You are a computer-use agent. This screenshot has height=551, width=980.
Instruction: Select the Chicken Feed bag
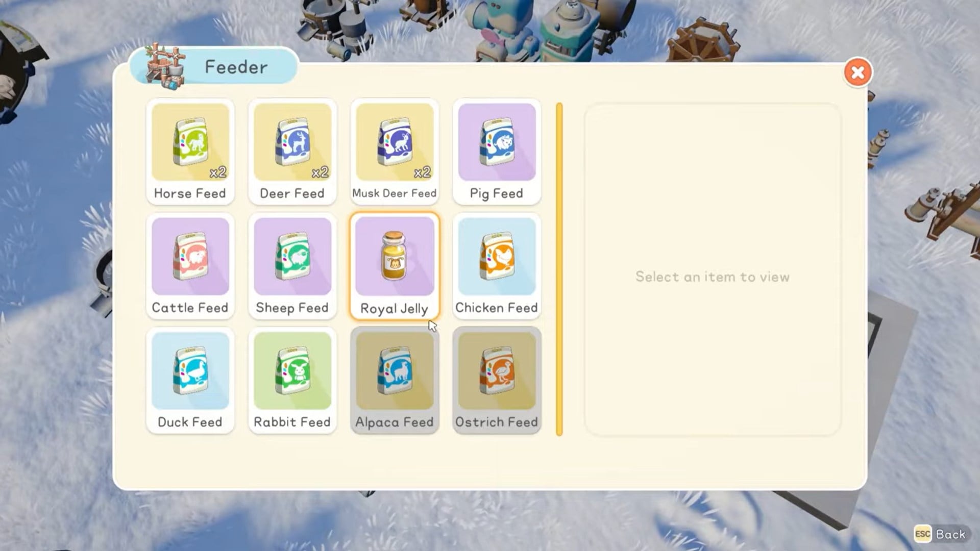(496, 257)
